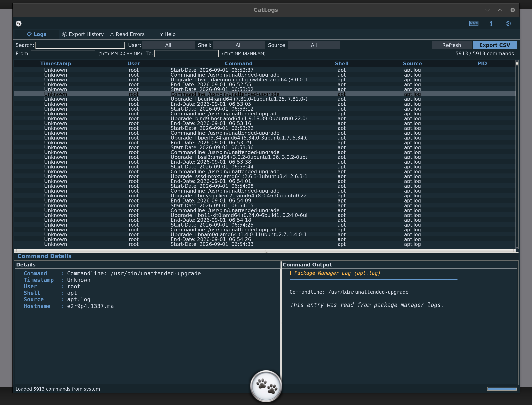Select row 'Upgrade: bind9-host:amd64'
The height and width of the screenshot is (405, 532).
(265, 119)
